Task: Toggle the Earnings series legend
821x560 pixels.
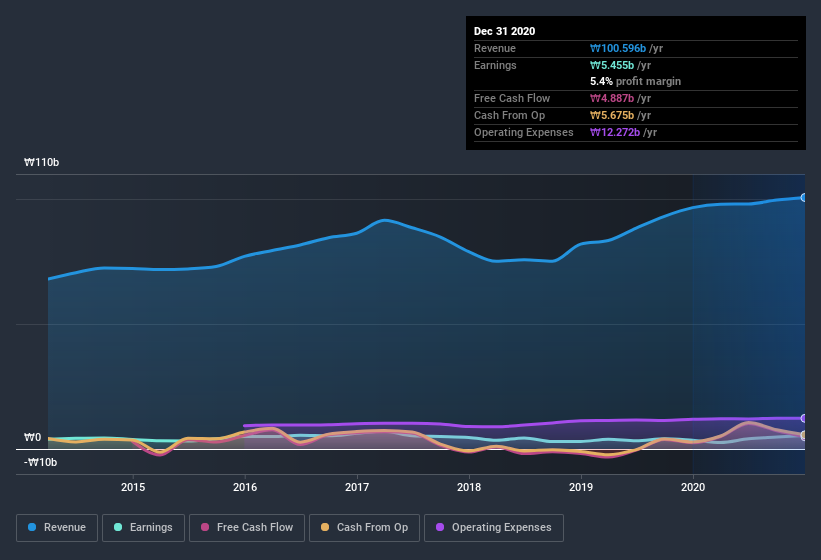Action: 143,527
